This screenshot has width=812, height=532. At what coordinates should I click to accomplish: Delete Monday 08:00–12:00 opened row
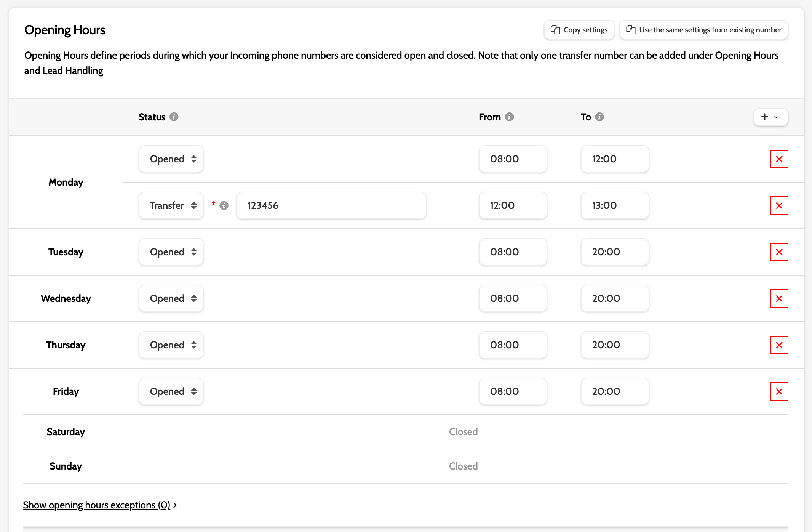pyautogui.click(x=779, y=159)
